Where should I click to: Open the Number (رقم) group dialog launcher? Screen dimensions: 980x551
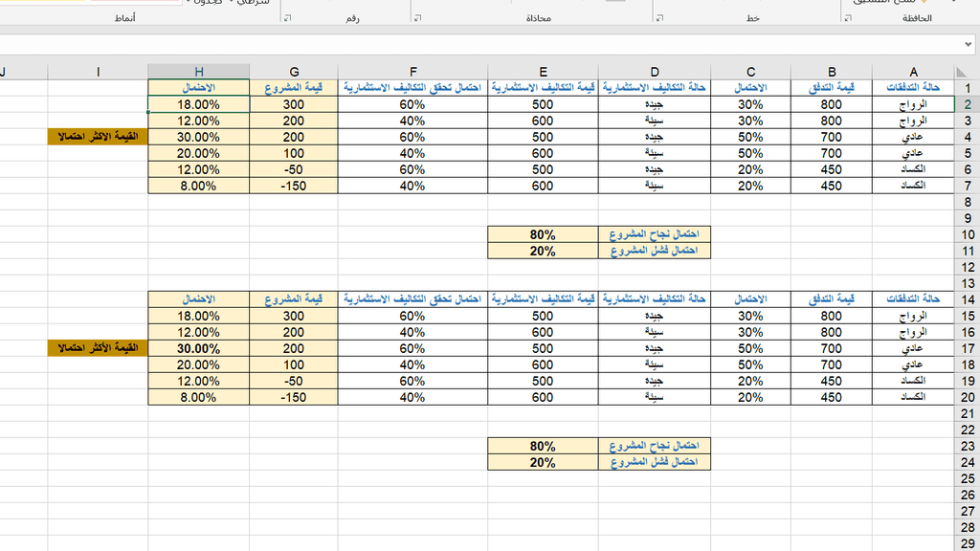[287, 18]
